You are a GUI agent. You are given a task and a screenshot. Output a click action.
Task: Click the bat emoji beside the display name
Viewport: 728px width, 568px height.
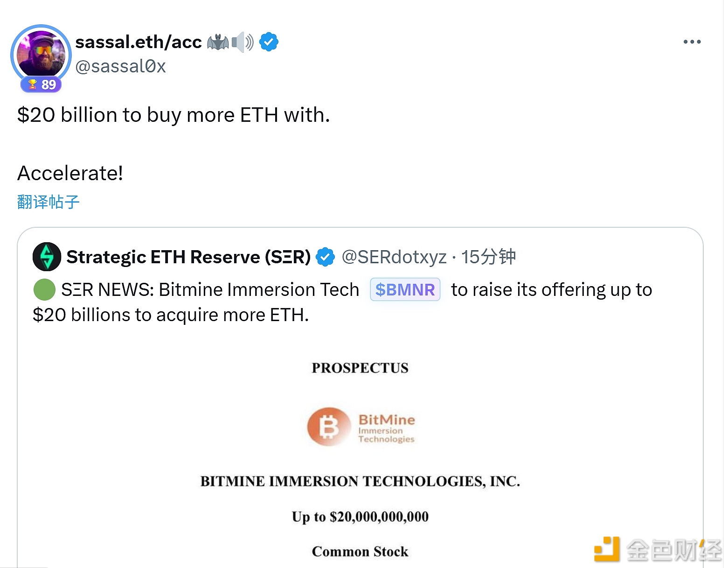[x=218, y=42]
